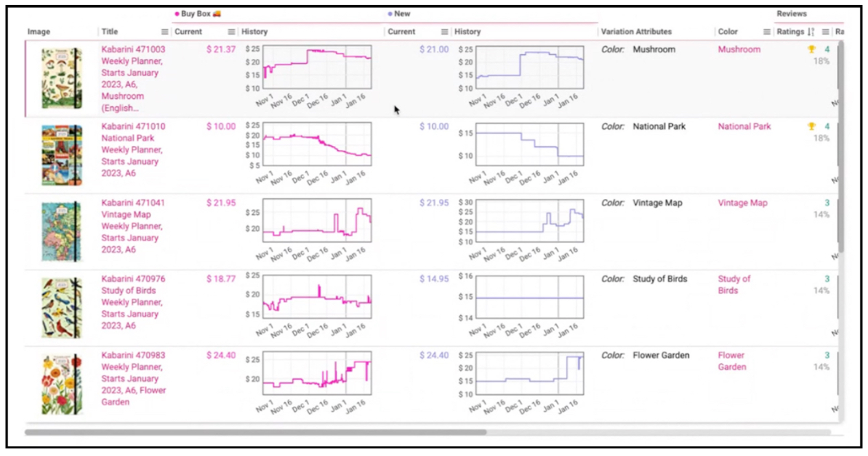Open the Flower Garden planner product thumbnail
Viewport: 868px width, 456px height.
[62, 384]
